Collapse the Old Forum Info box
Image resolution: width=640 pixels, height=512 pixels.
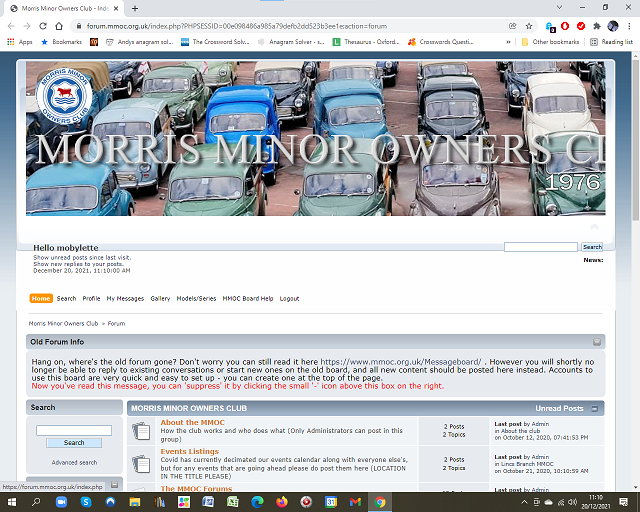597,342
